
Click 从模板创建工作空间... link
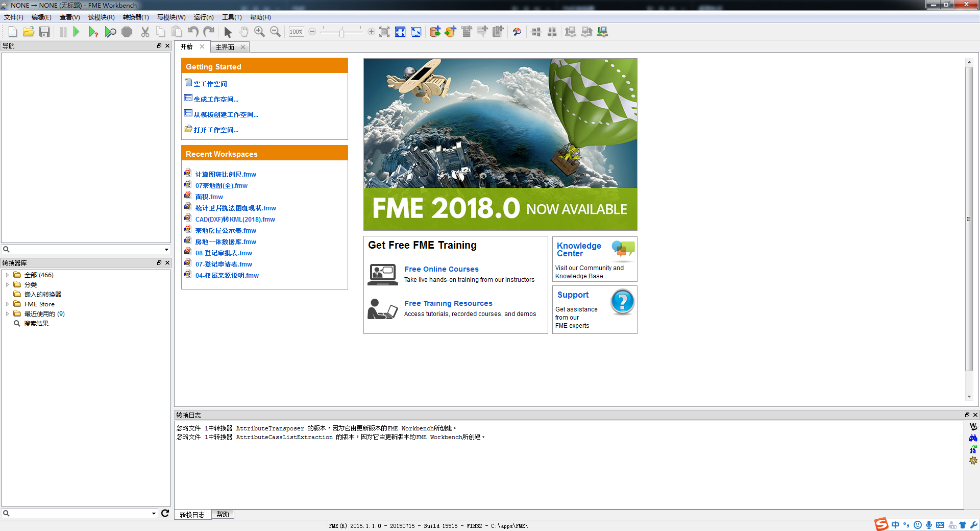point(226,114)
